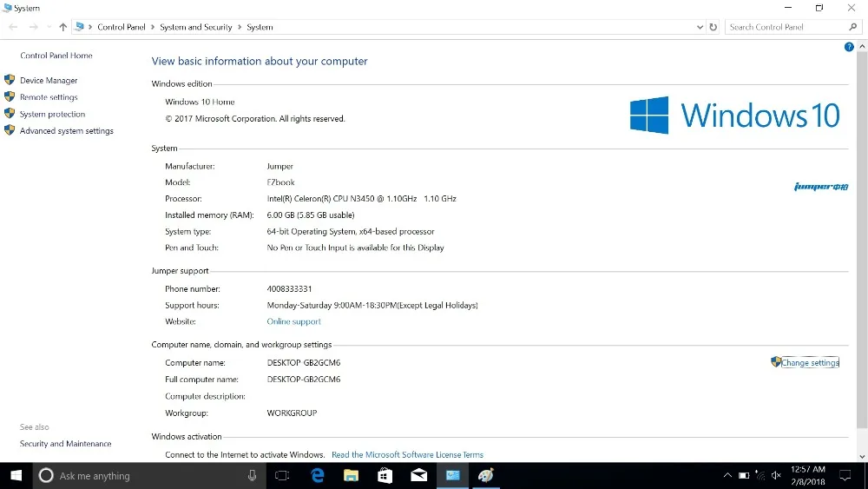Viewport: 868px width, 489px height.
Task: Open Task View on taskbar
Action: coord(282,475)
